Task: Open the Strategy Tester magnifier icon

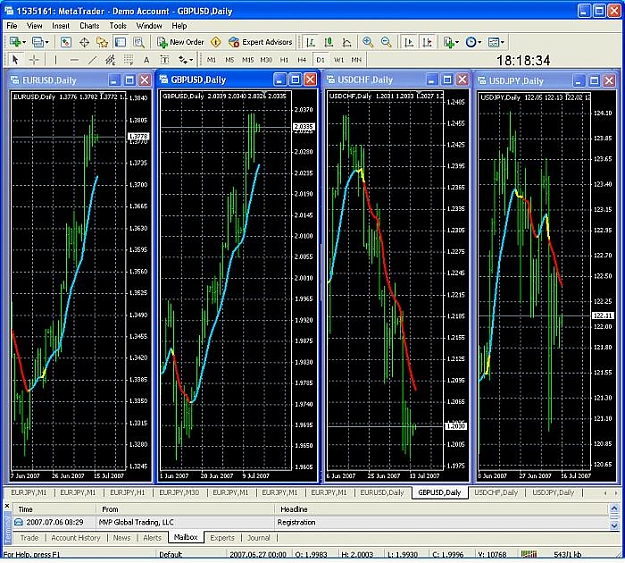Action: [139, 42]
